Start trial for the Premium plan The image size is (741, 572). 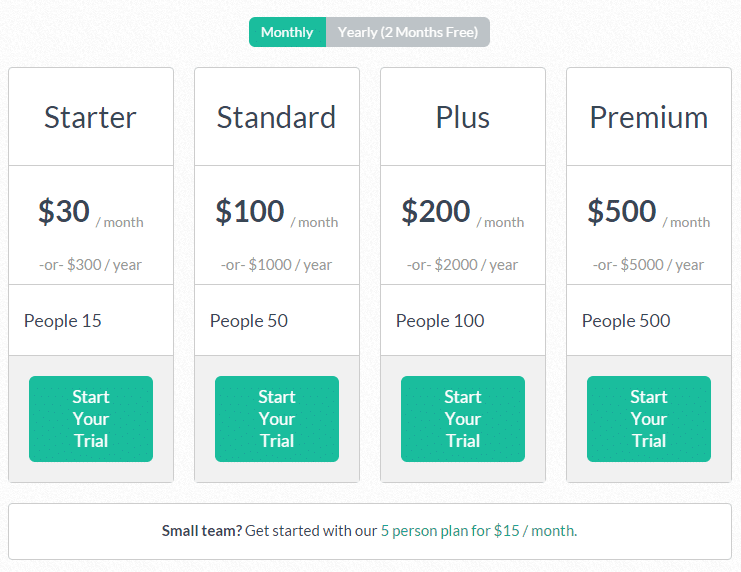pos(649,419)
